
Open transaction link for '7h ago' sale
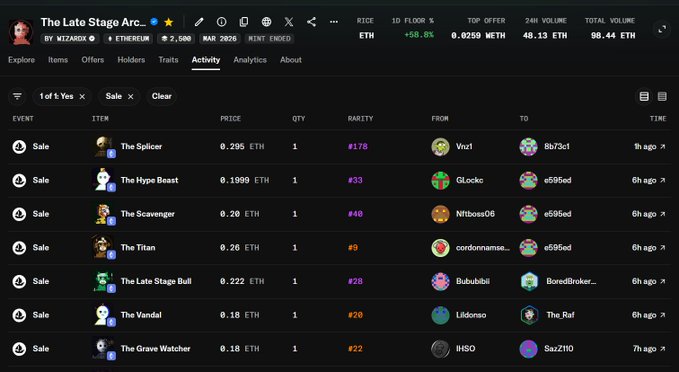coord(649,349)
